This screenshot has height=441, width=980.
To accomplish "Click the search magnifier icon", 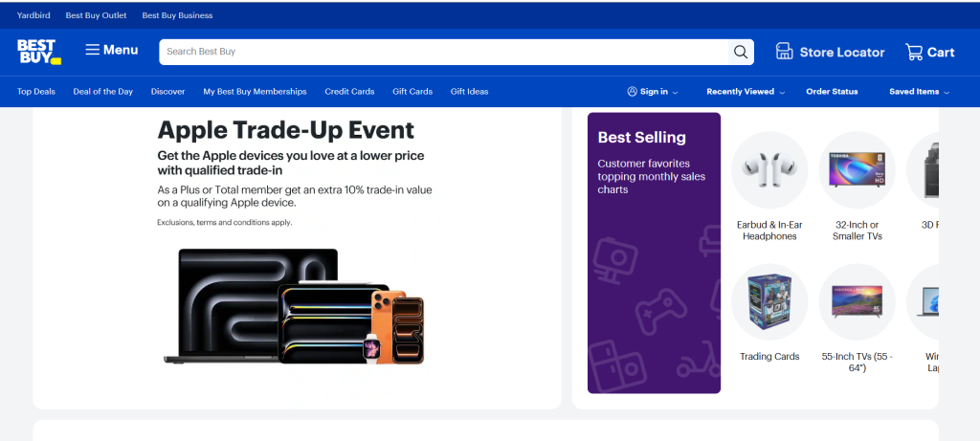I will (741, 52).
